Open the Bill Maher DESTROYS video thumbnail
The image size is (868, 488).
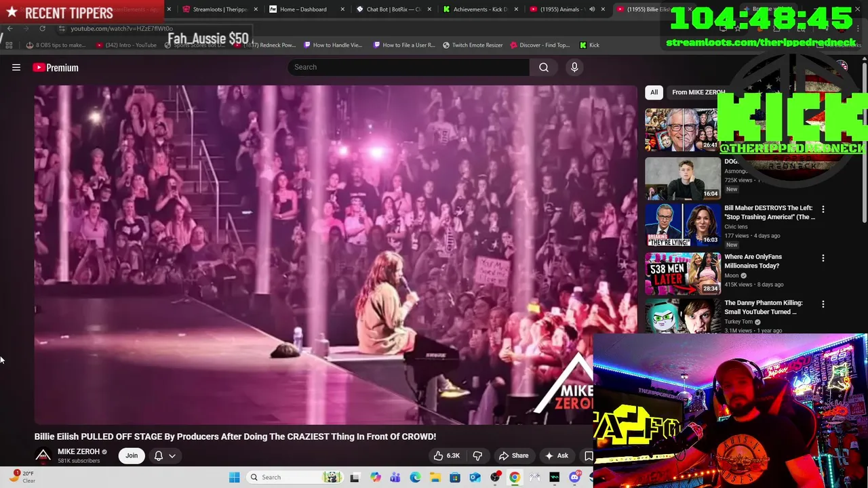(x=682, y=225)
